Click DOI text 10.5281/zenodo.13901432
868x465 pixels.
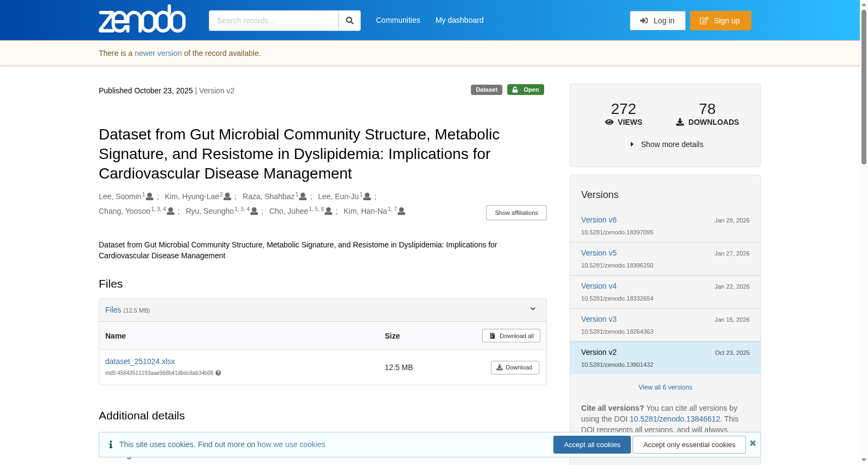[x=617, y=365]
